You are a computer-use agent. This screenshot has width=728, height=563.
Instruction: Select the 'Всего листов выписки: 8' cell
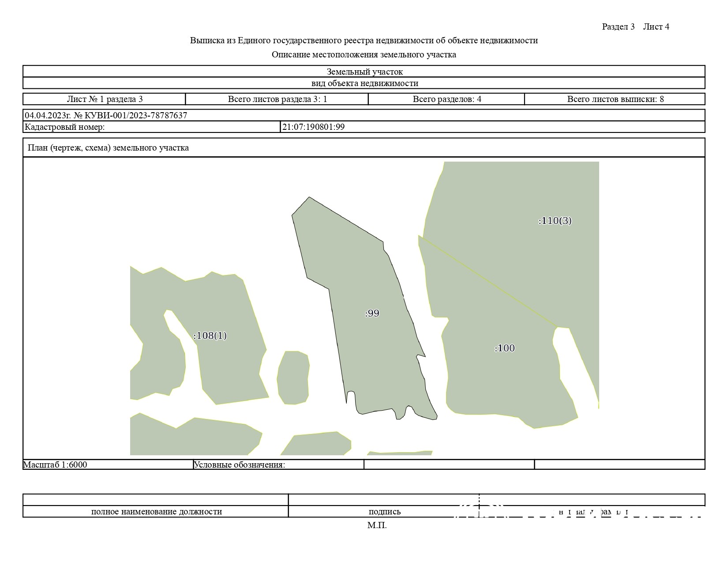click(x=615, y=99)
